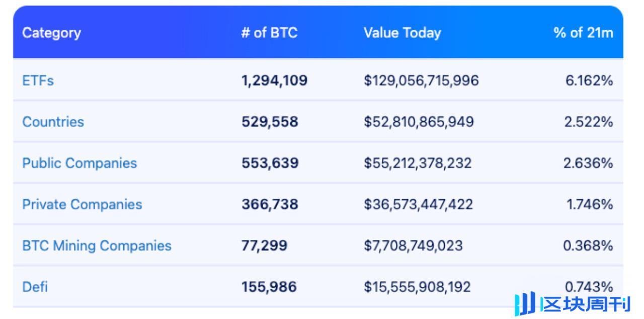Open the ETFs category link
The height and width of the screenshot is (319, 644).
click(38, 81)
